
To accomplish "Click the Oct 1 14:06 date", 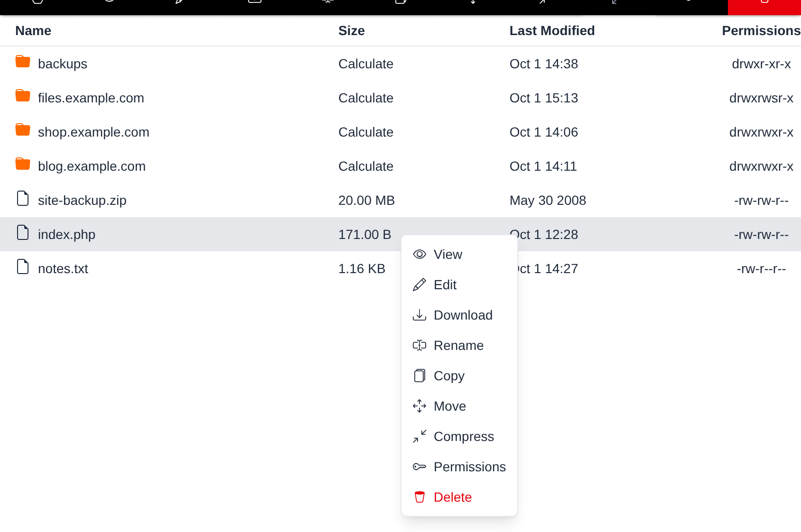I will 544,132.
